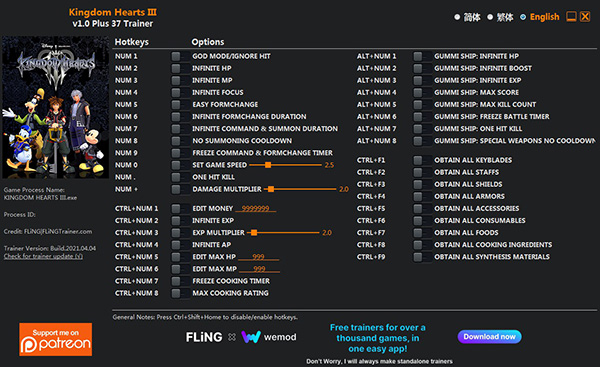This screenshot has width=600, height=367.
Task: Open Check for trainer update link
Action: click(x=43, y=256)
